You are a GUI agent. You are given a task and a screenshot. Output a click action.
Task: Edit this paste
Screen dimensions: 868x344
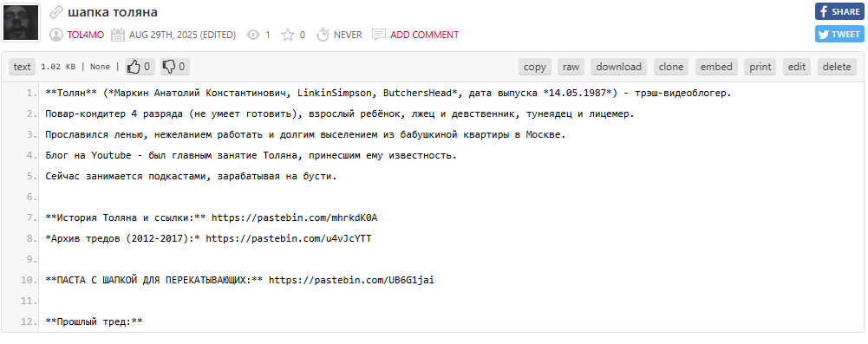(797, 67)
